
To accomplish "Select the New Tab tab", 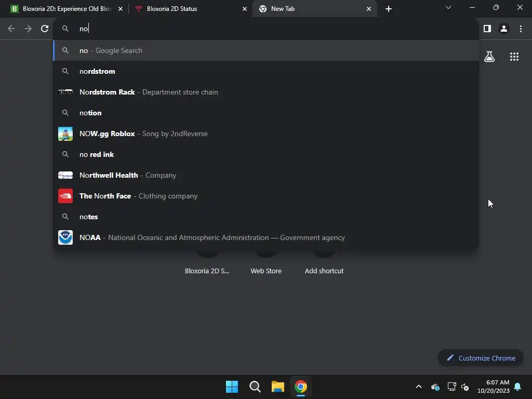I will point(314,9).
